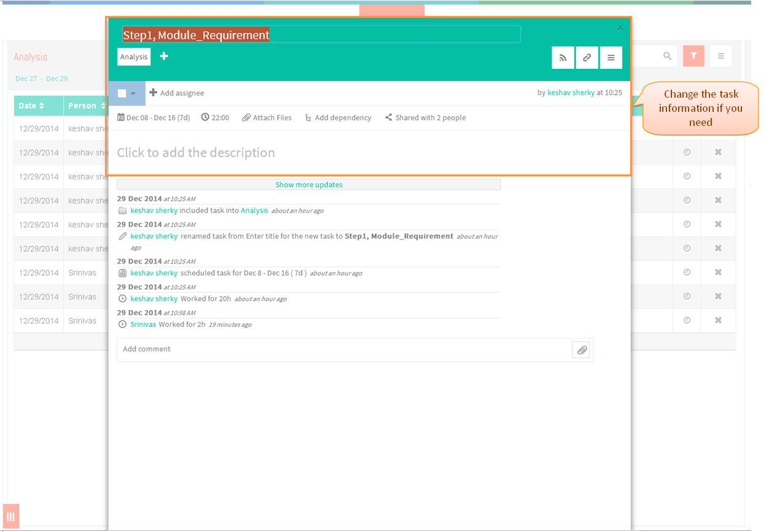Click the 22:00 time value
777x532 pixels.
pyautogui.click(x=221, y=117)
